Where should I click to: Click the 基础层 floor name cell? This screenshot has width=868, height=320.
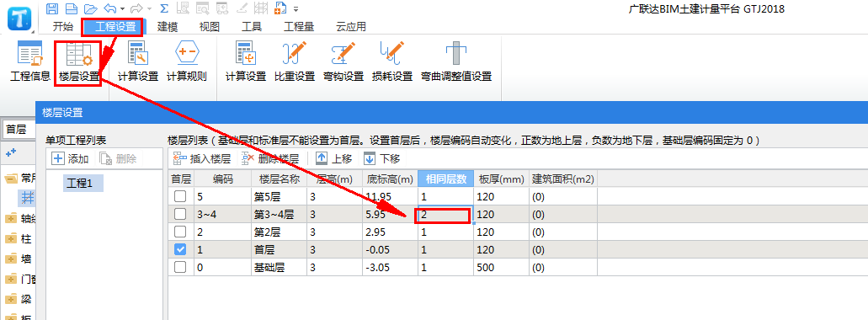(279, 268)
